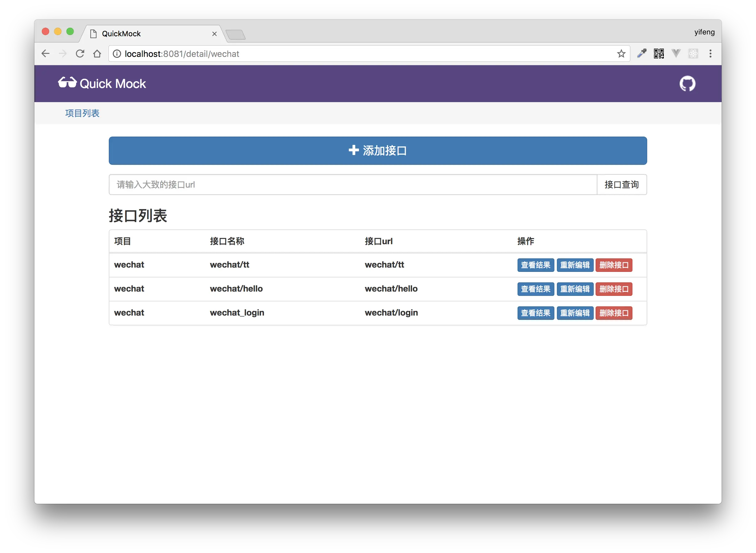This screenshot has width=756, height=553.
Task: Open the GitHub icon in header
Action: click(x=687, y=84)
